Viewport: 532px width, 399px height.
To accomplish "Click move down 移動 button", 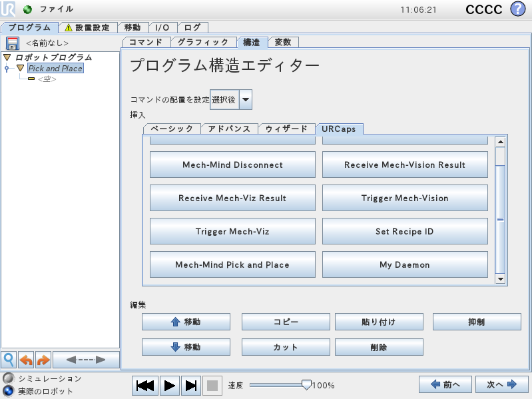I will (186, 347).
